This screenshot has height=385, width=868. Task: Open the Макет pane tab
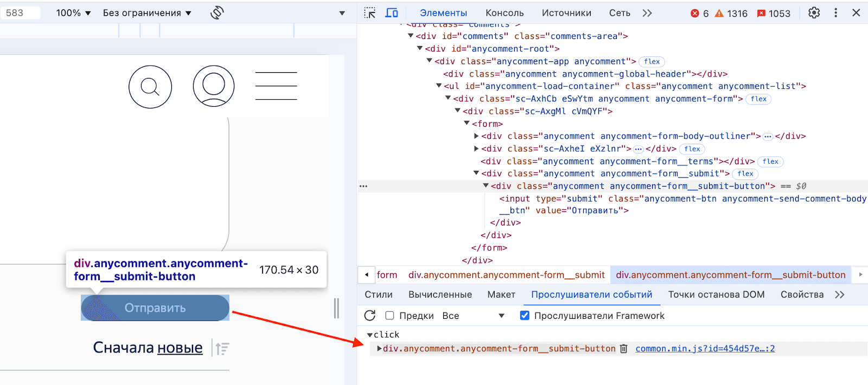(x=501, y=294)
